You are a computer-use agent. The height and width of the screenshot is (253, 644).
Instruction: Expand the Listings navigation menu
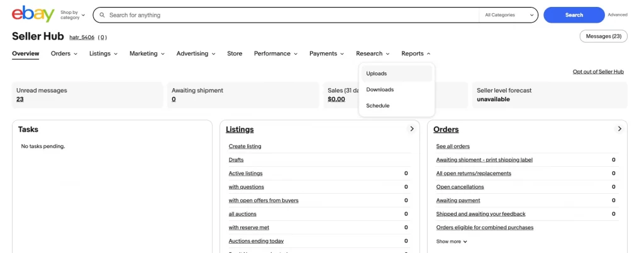pyautogui.click(x=104, y=53)
